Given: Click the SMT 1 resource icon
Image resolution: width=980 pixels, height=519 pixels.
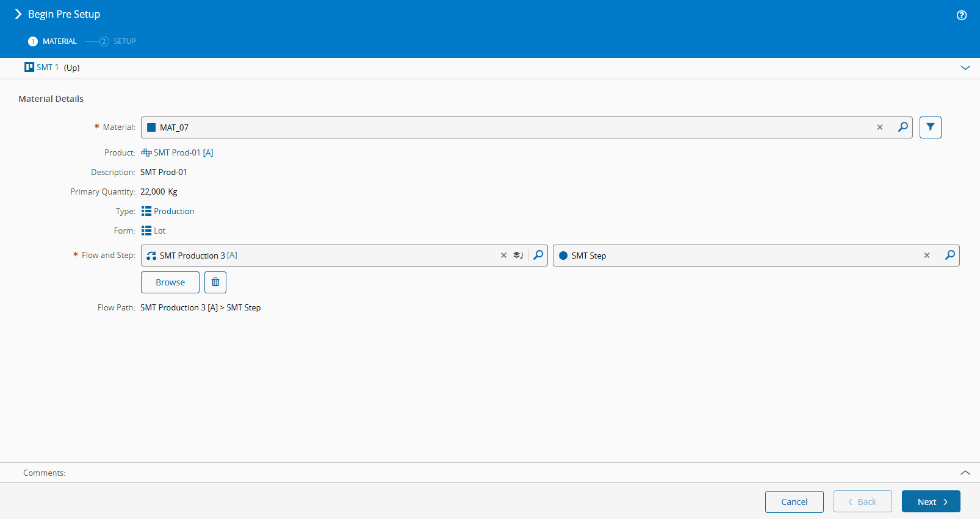Looking at the screenshot, I should (x=29, y=67).
